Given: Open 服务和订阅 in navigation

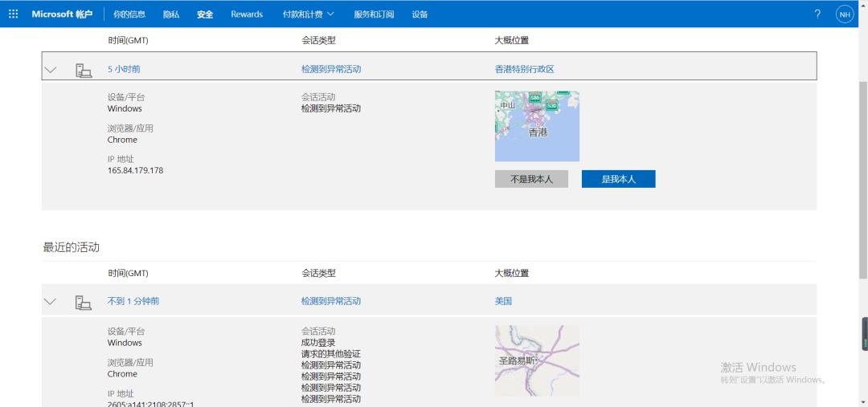Looking at the screenshot, I should (x=373, y=14).
